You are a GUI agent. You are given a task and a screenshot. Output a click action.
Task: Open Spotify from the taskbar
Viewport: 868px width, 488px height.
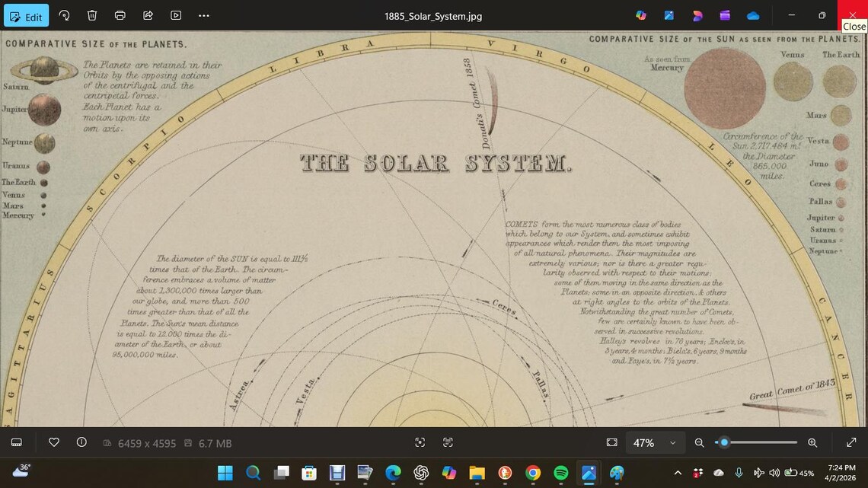coord(560,473)
